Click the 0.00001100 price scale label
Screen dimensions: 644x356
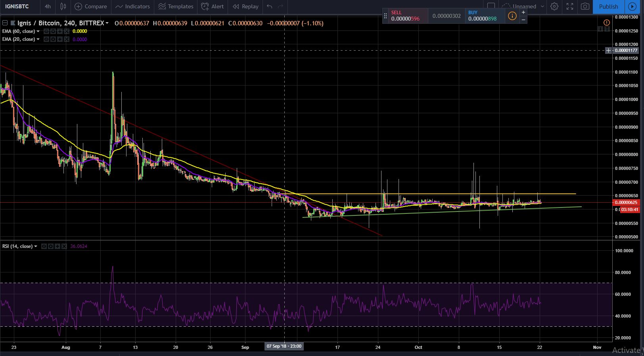pos(627,72)
